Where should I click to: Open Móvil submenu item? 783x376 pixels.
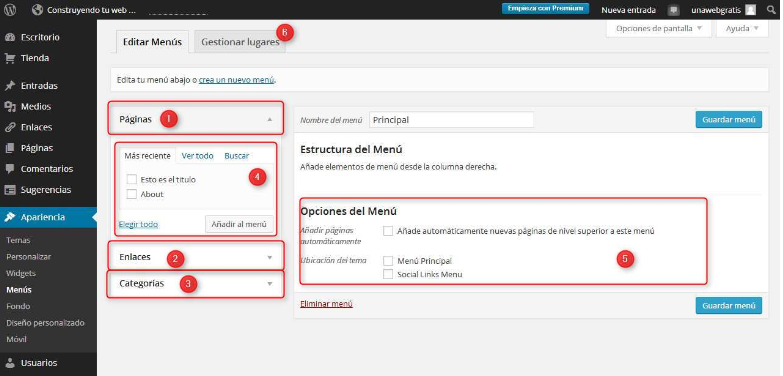(x=16, y=339)
